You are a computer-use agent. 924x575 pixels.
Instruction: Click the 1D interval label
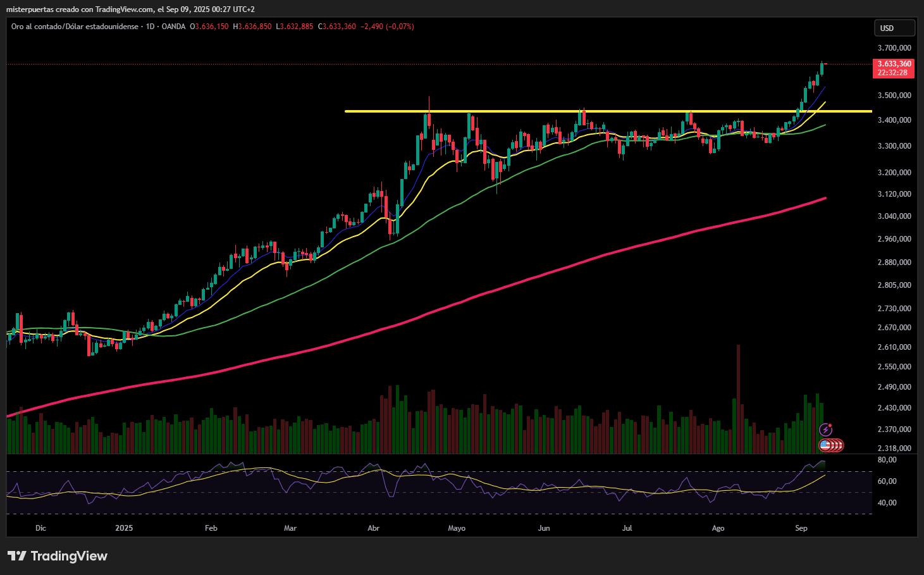150,27
